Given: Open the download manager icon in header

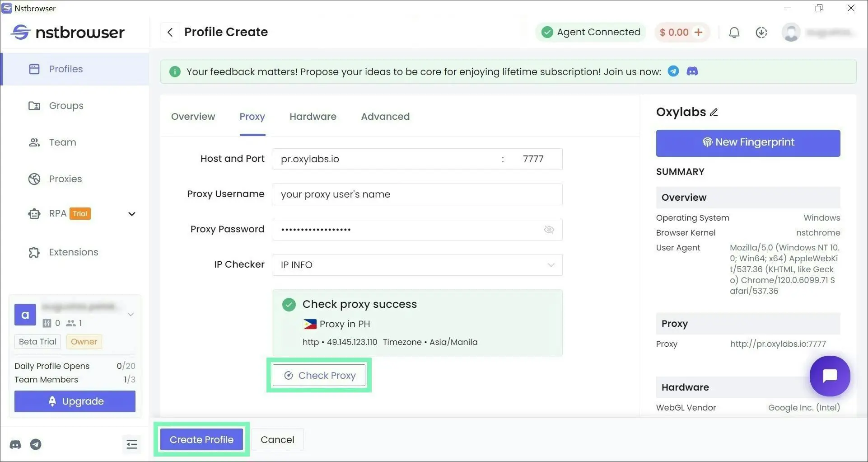Looking at the screenshot, I should (761, 33).
